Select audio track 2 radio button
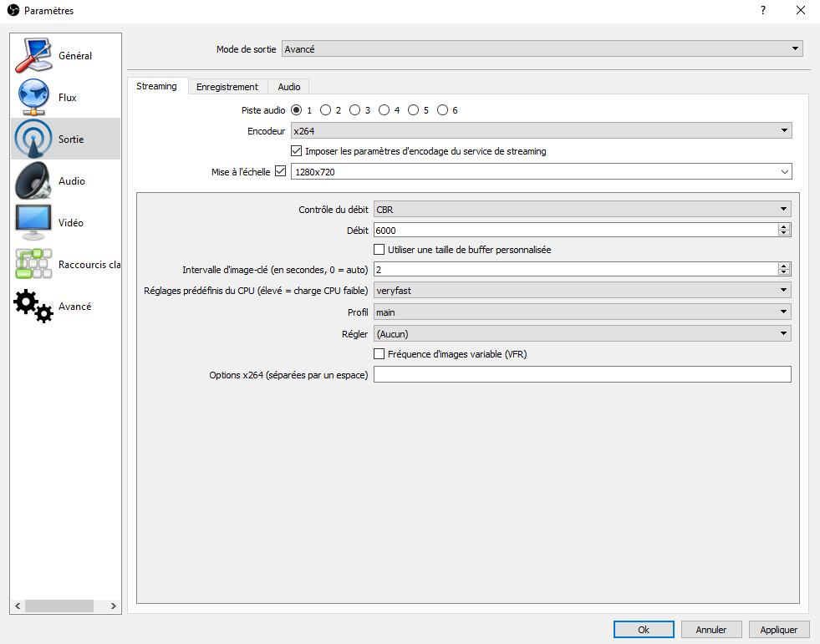Viewport: 820px width, 644px height. [x=326, y=109]
